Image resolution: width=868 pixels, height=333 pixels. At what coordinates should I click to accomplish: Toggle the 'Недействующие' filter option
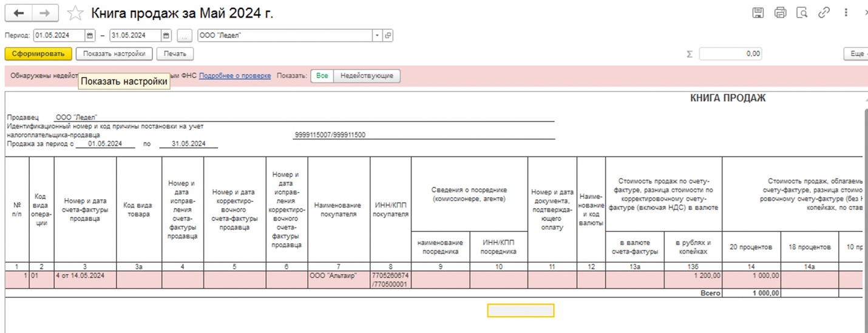click(367, 76)
